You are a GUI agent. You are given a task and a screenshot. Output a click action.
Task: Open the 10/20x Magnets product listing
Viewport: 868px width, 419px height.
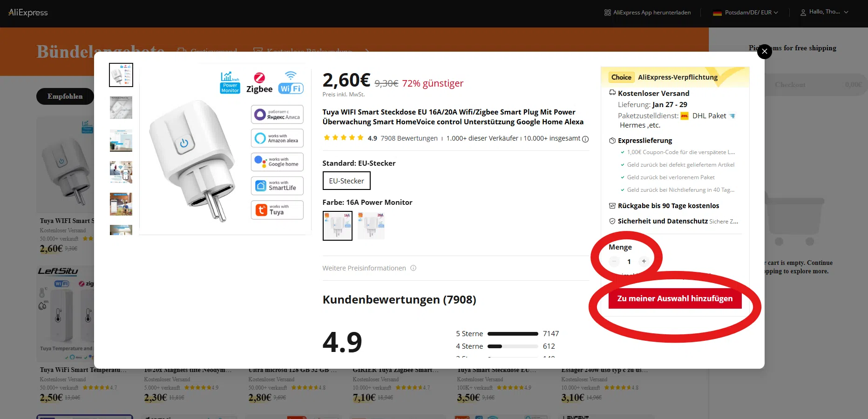188,370
